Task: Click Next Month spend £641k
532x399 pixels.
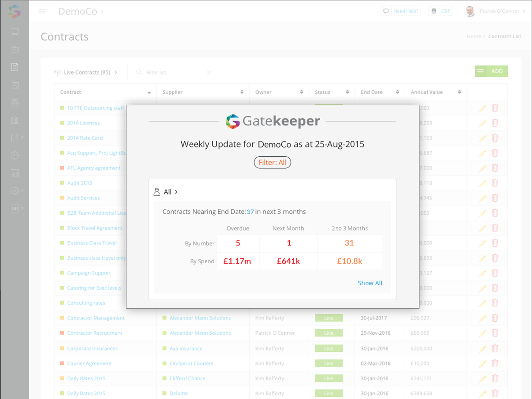Action: [x=288, y=261]
